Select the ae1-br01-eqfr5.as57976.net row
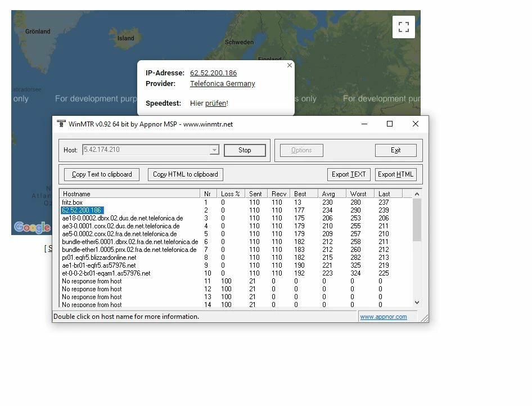532x406 pixels. point(236,265)
